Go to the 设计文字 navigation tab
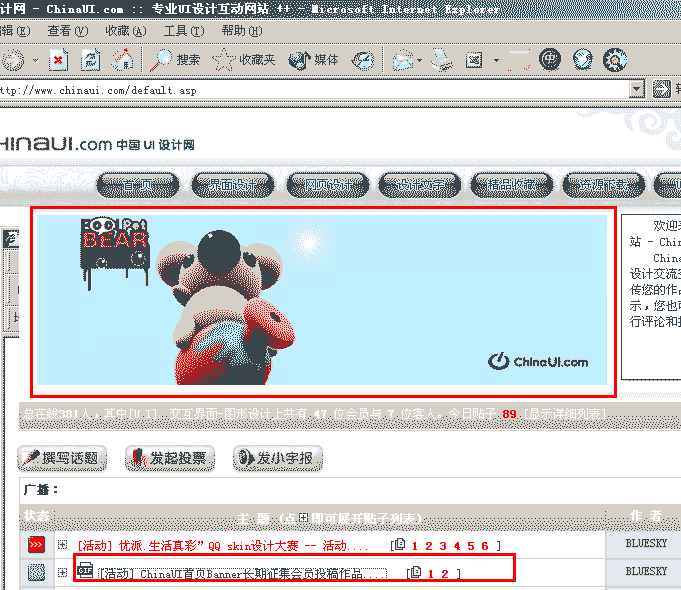 (x=420, y=186)
